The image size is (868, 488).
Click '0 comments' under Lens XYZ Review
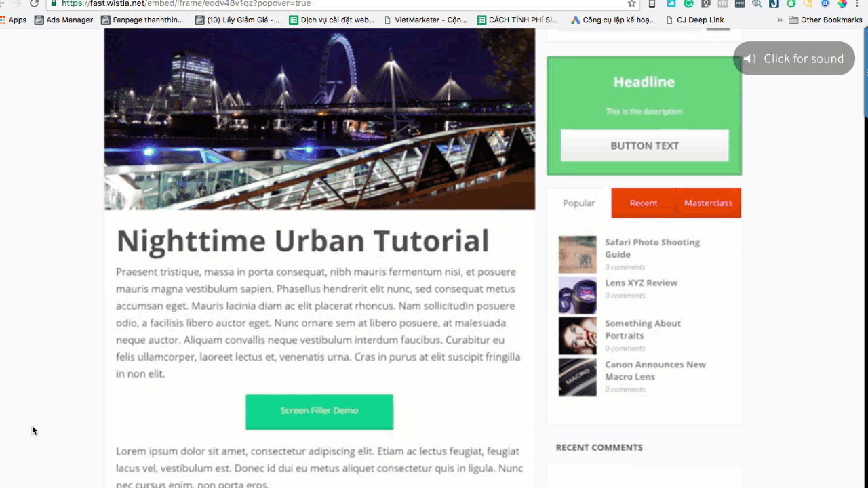tap(625, 296)
